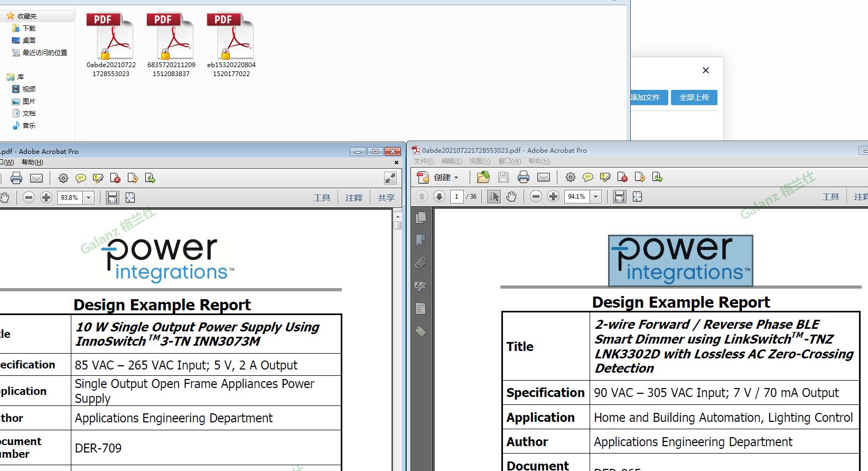Open the 帮助(H) menu in left window
The height and width of the screenshot is (471, 868).
tap(32, 162)
